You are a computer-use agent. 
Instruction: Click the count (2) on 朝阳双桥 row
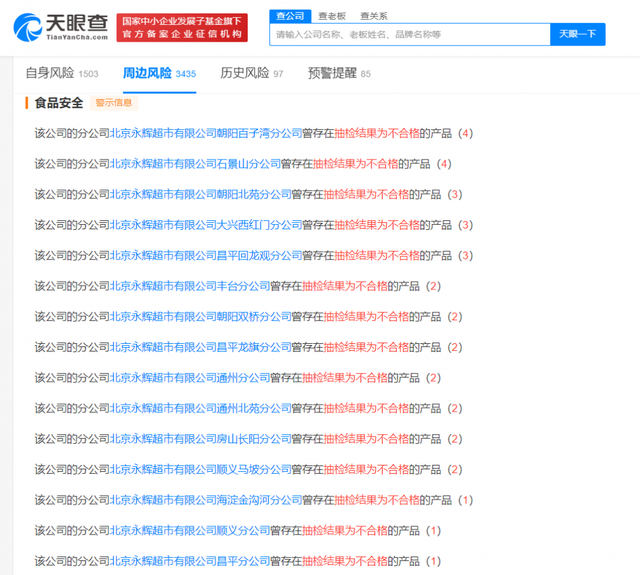tap(455, 317)
